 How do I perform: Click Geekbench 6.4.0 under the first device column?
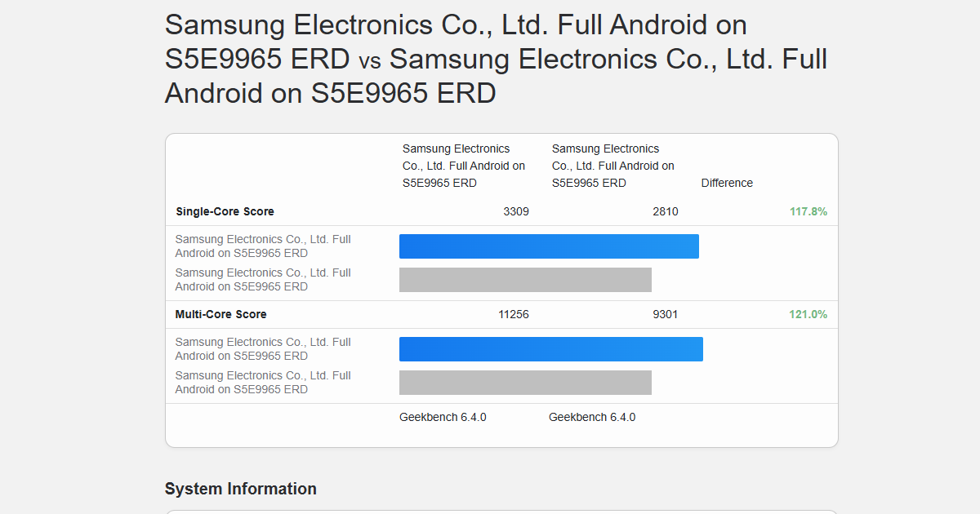click(x=443, y=417)
